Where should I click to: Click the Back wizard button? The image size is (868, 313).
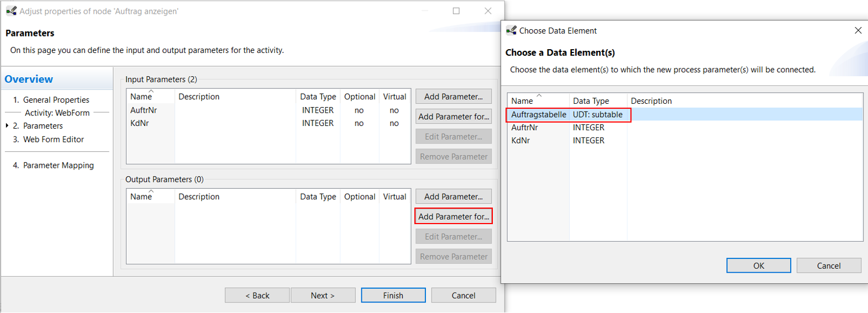click(x=257, y=295)
